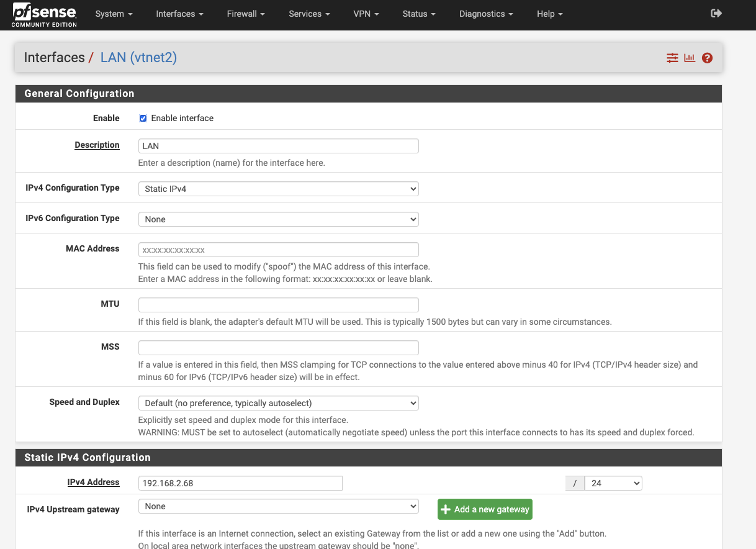This screenshot has height=549, width=756.
Task: Open the Speed and Duplex dropdown
Action: pyautogui.click(x=278, y=403)
